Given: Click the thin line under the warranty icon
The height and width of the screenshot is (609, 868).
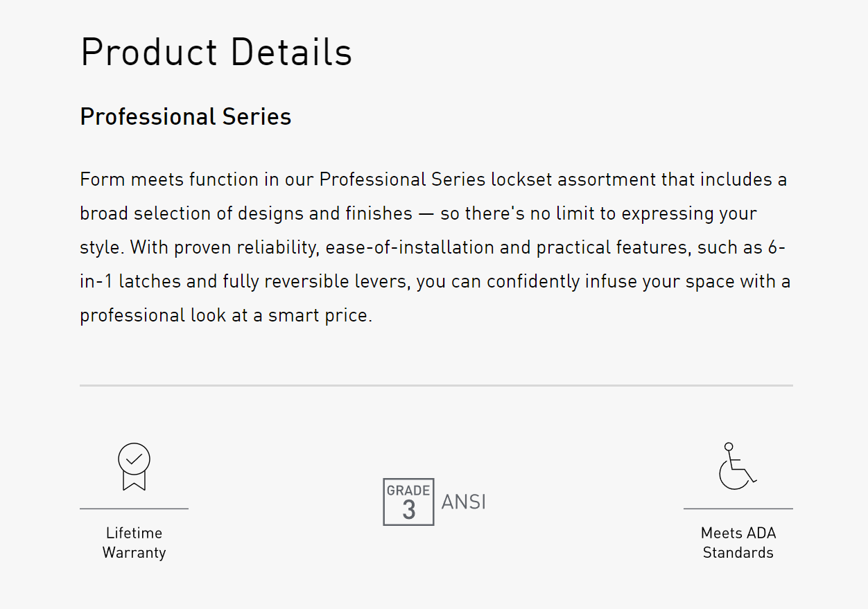Looking at the screenshot, I should click(x=134, y=509).
